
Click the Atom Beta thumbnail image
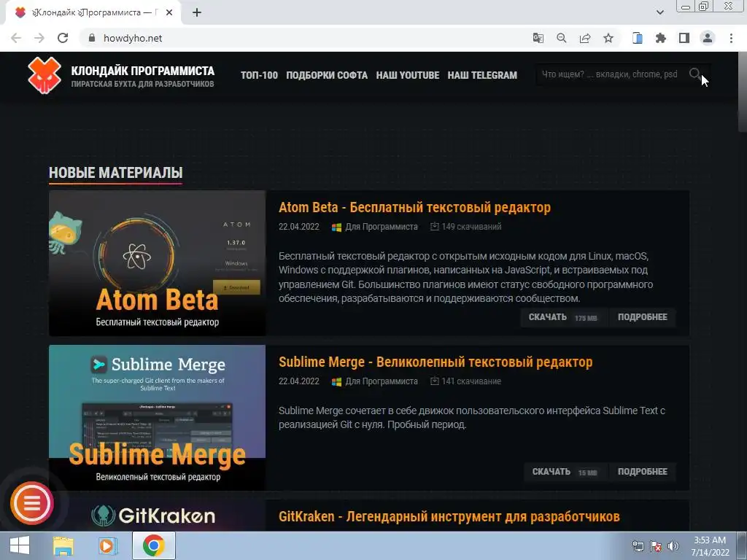158,263
